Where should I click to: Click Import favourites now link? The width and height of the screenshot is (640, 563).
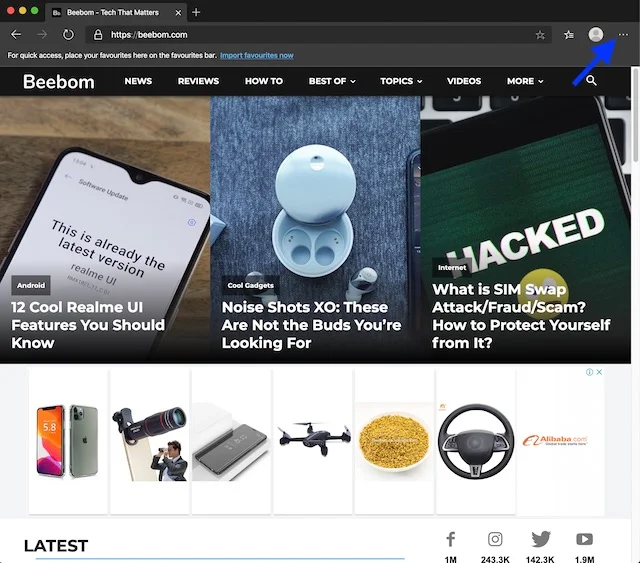(x=257, y=55)
